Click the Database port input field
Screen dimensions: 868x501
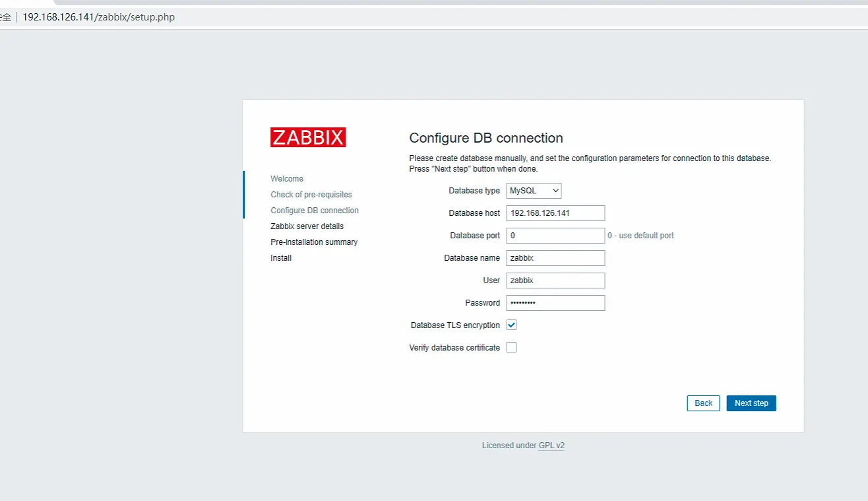coord(555,236)
